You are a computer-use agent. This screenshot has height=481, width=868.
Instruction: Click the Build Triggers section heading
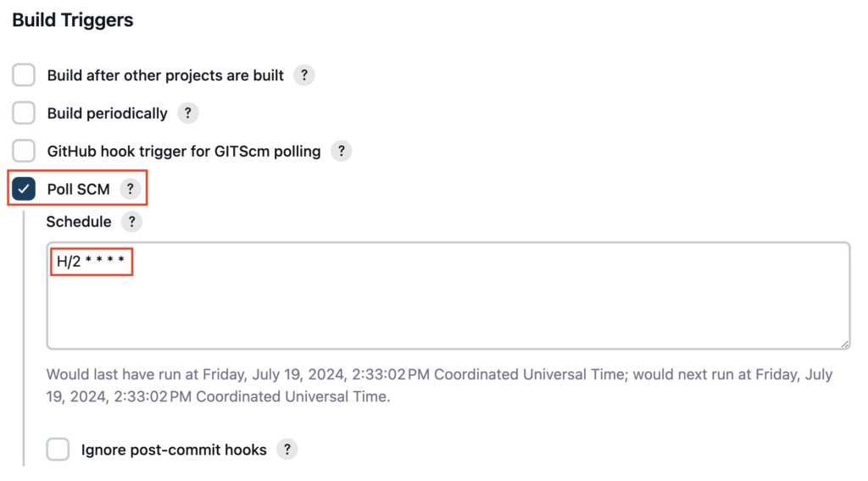tap(73, 20)
